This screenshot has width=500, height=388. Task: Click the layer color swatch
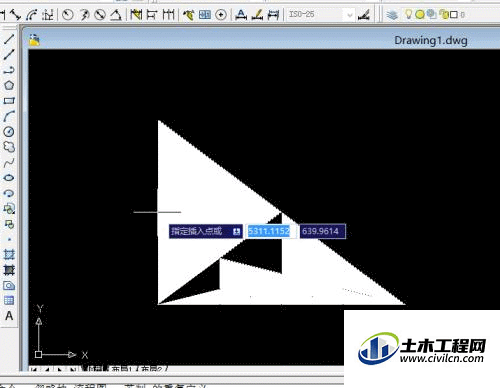(454, 15)
